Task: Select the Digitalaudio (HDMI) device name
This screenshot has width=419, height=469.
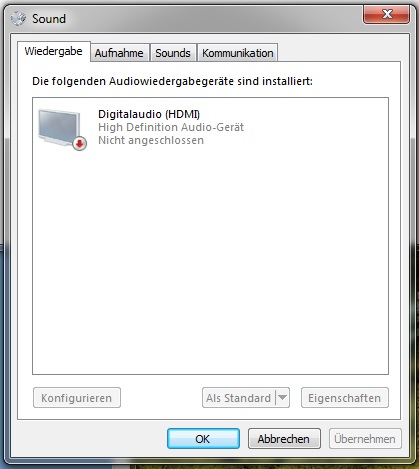Action: pyautogui.click(x=149, y=114)
